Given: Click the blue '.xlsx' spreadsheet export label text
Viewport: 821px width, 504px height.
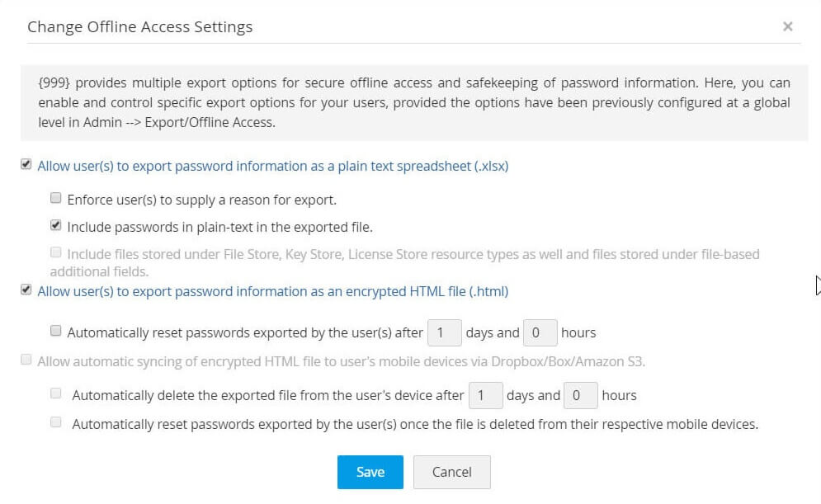Looking at the screenshot, I should (x=272, y=166).
